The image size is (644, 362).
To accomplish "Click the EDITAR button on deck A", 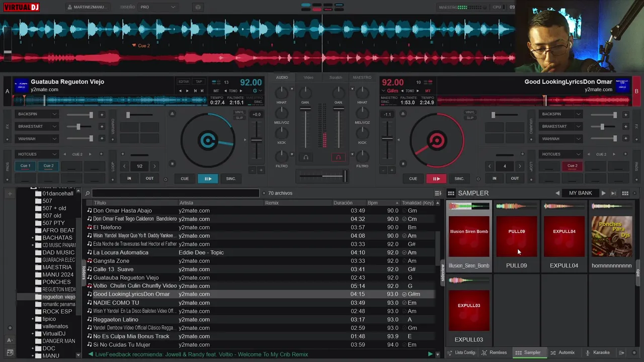I will [x=184, y=81].
